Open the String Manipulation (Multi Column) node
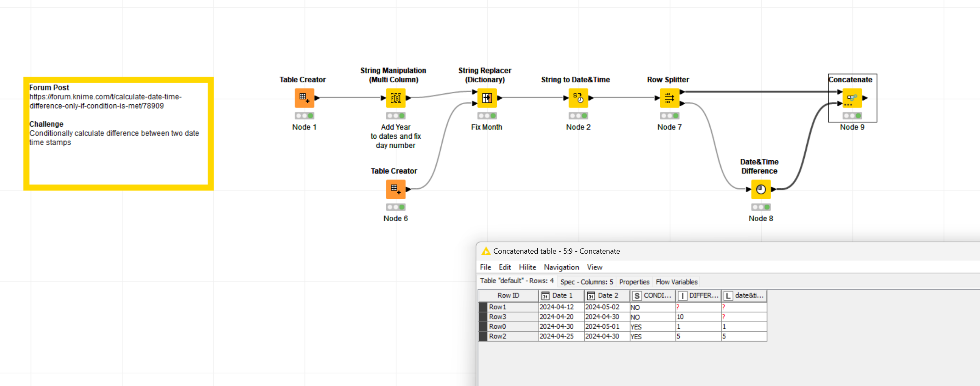Viewport: 980px width, 386px height. (x=395, y=98)
